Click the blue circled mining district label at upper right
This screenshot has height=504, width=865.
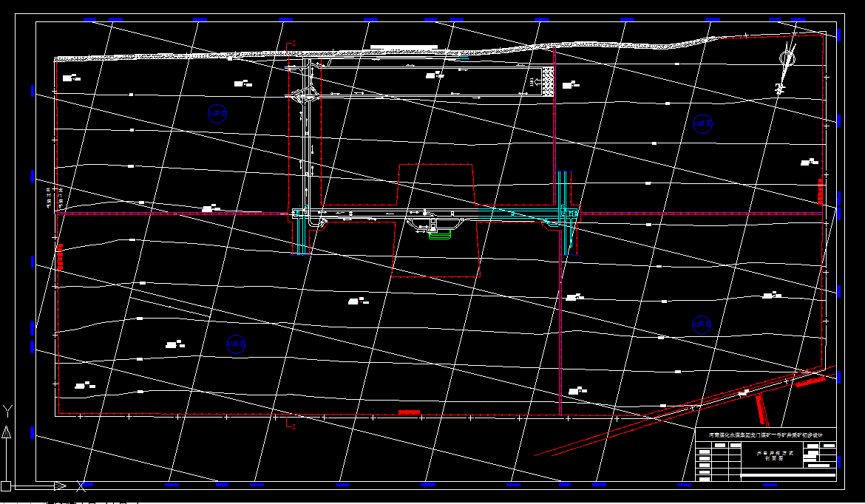click(702, 124)
